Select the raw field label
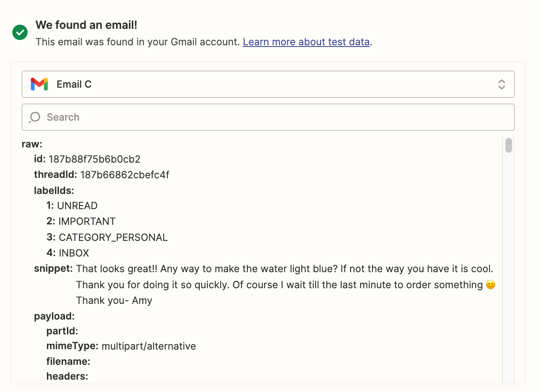The width and height of the screenshot is (540, 392). (x=32, y=144)
